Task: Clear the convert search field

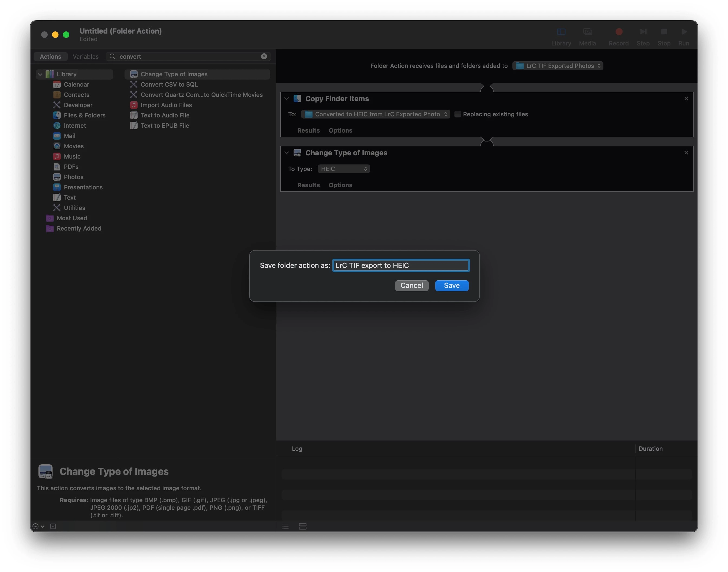Action: coord(264,56)
